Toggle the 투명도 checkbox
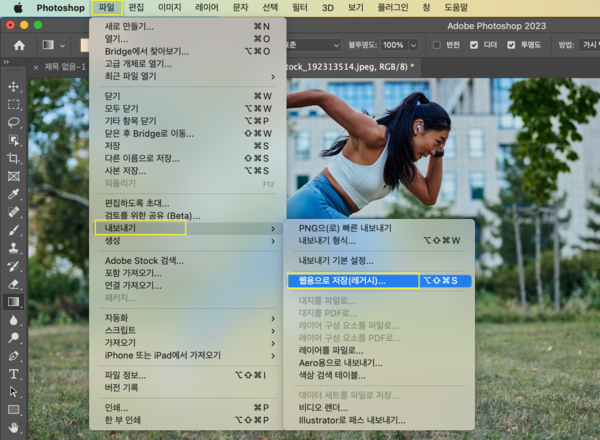 (511, 45)
